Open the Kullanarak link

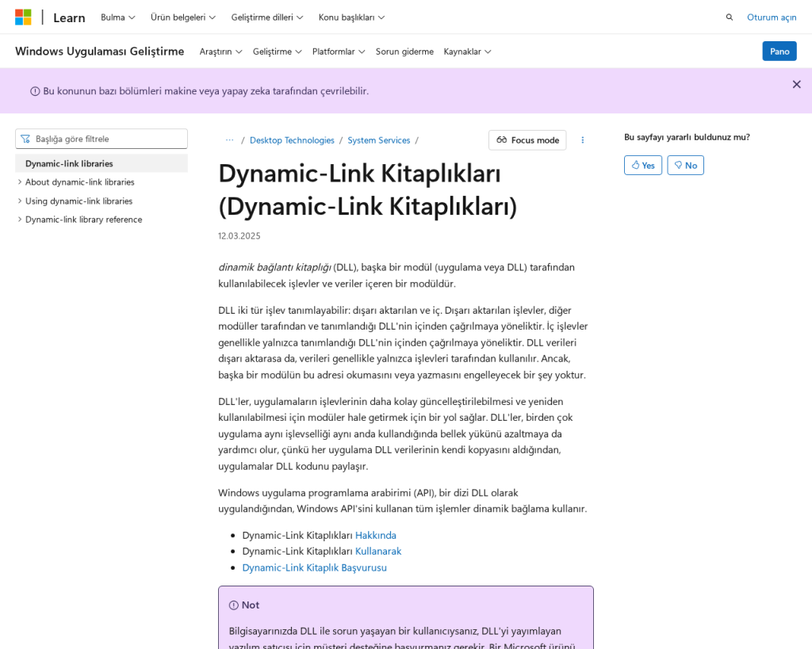coord(378,552)
